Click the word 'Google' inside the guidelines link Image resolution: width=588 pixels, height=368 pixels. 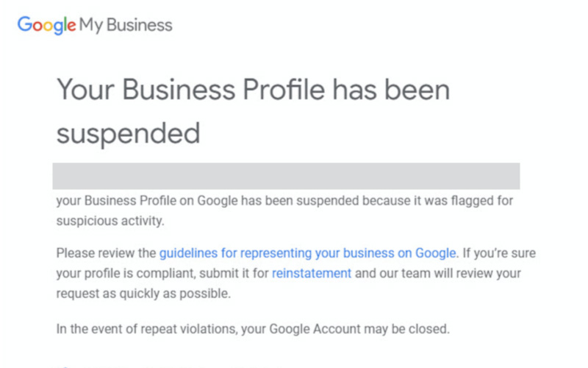coord(435,253)
